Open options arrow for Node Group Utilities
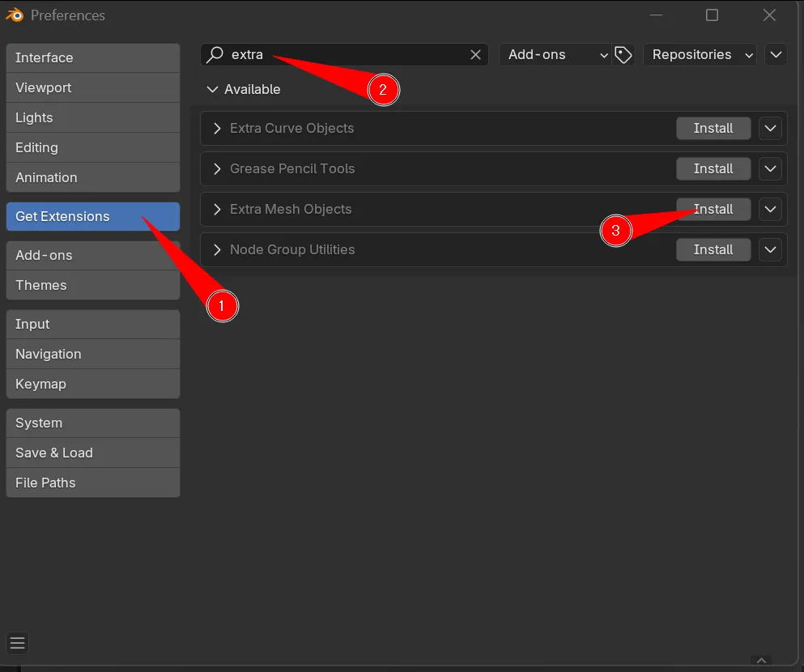The image size is (804, 672). point(770,249)
